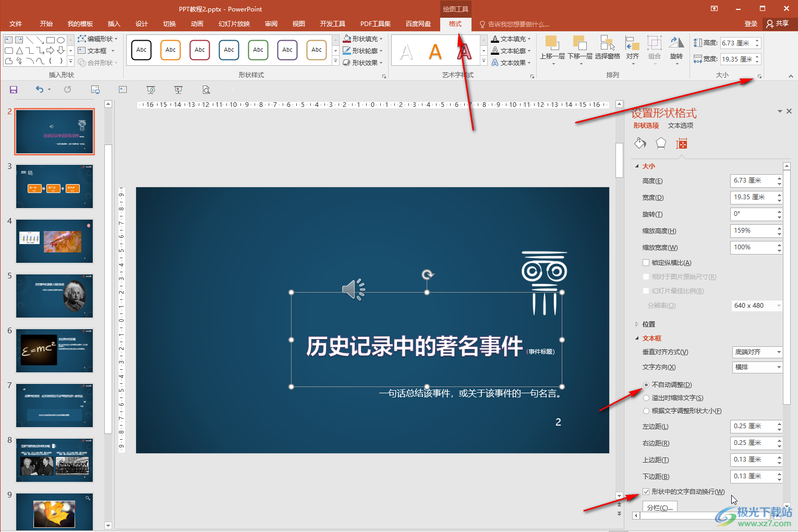
Task: Click the Columns button
Action: click(x=660, y=507)
